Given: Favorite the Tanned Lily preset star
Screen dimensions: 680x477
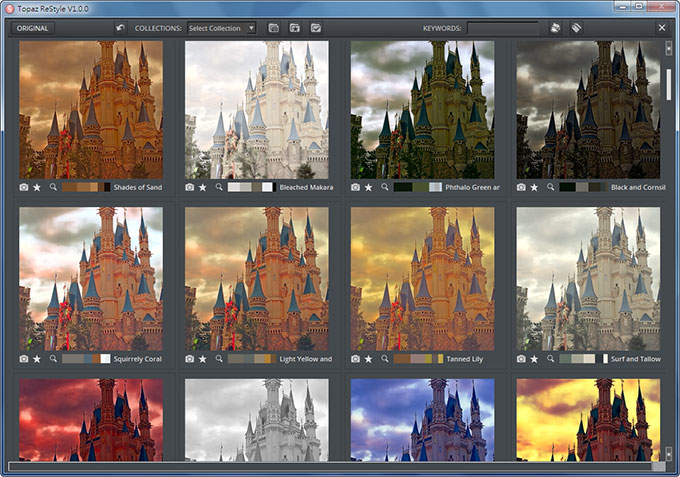Looking at the screenshot, I should (x=369, y=359).
